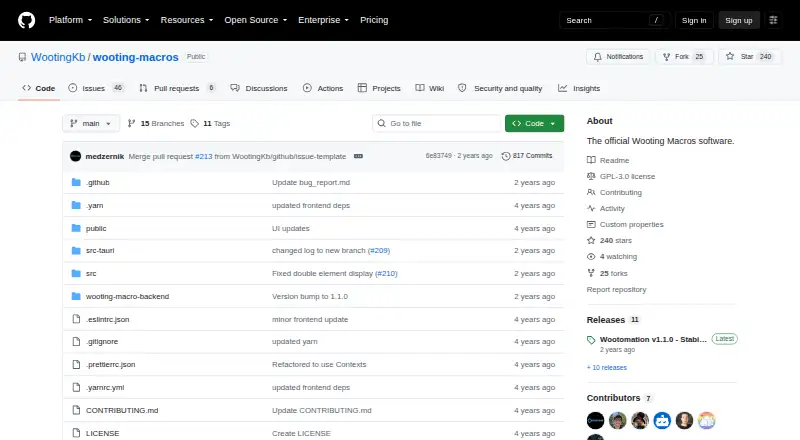Click the Star icon for this repo
Viewport: 800px width, 440px height.
coord(730,57)
